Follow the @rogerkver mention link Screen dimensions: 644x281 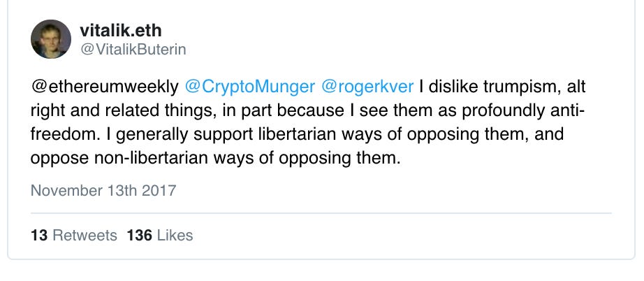coord(367,87)
